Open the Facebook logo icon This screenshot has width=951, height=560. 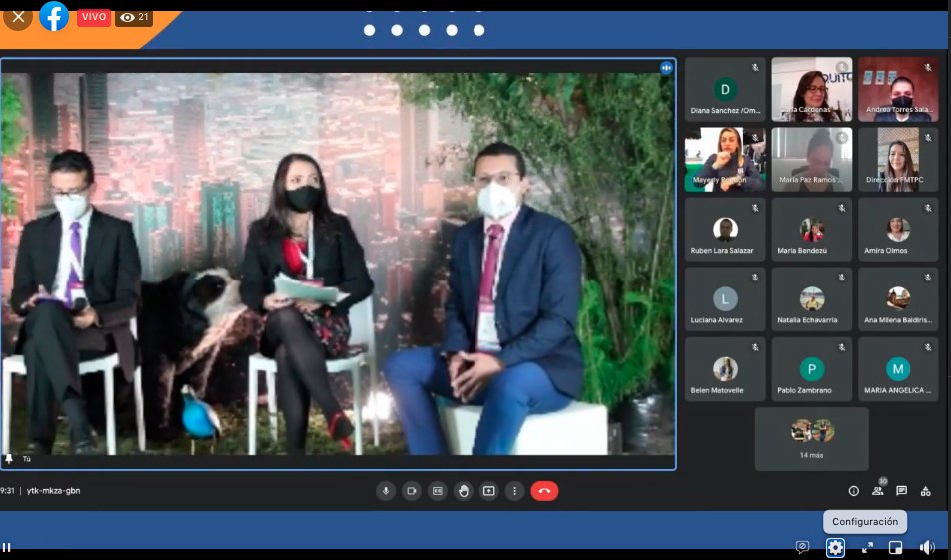point(54,16)
